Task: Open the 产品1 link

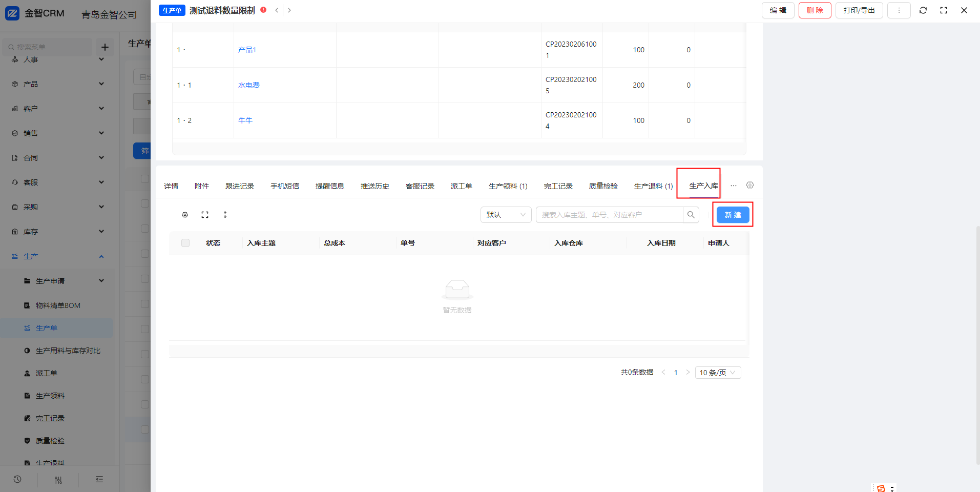Action: pyautogui.click(x=247, y=50)
